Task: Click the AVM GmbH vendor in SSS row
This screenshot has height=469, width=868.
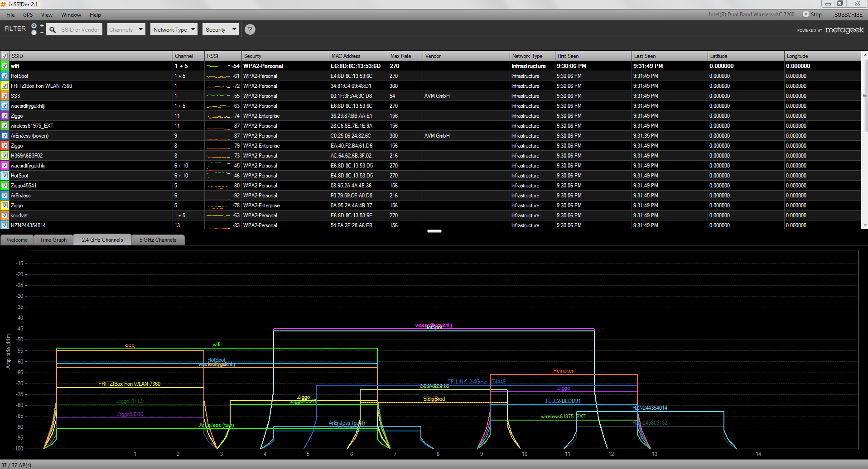Action: coord(437,96)
